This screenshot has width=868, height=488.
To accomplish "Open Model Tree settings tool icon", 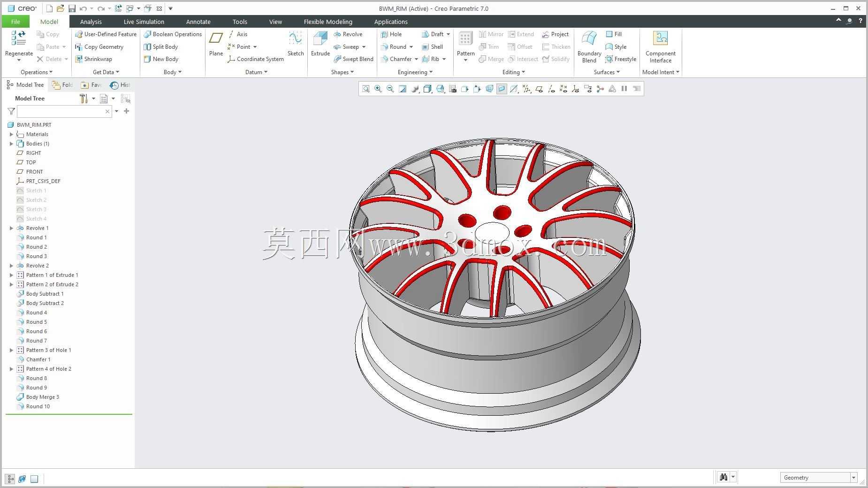I will point(84,99).
